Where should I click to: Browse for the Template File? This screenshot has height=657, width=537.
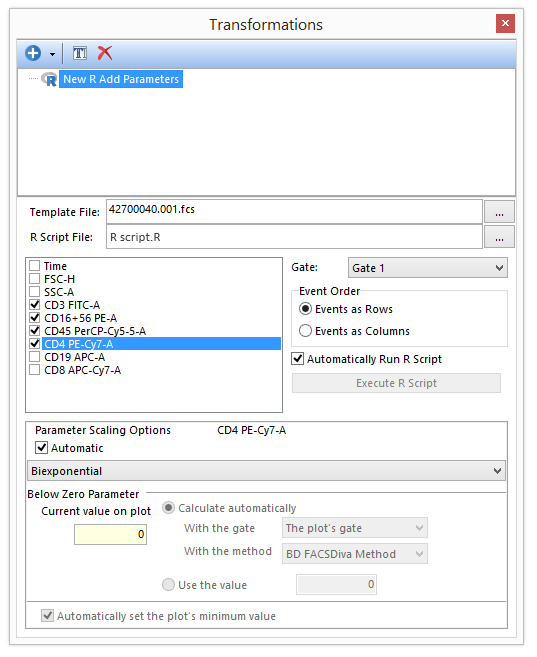tap(499, 212)
